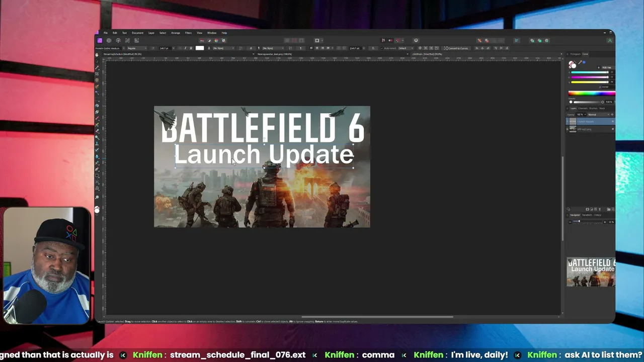Switch to the Photo persona icon
Image resolution: width=644 pixels, height=362 pixels.
(100, 40)
